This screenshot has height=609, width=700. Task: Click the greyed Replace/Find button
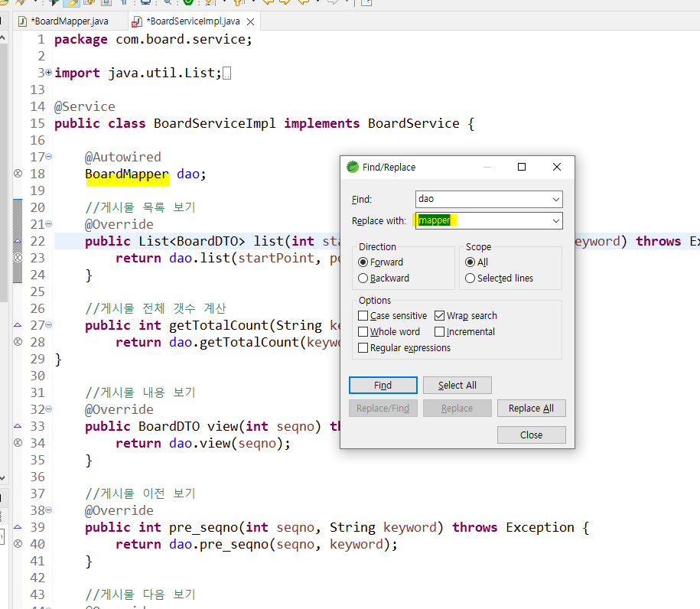[383, 408]
